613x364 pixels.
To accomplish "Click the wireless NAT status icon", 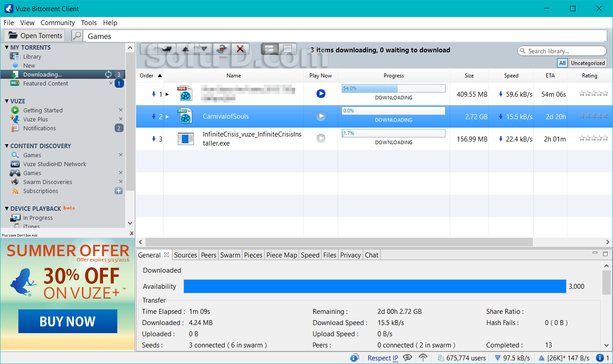I will [x=423, y=358].
